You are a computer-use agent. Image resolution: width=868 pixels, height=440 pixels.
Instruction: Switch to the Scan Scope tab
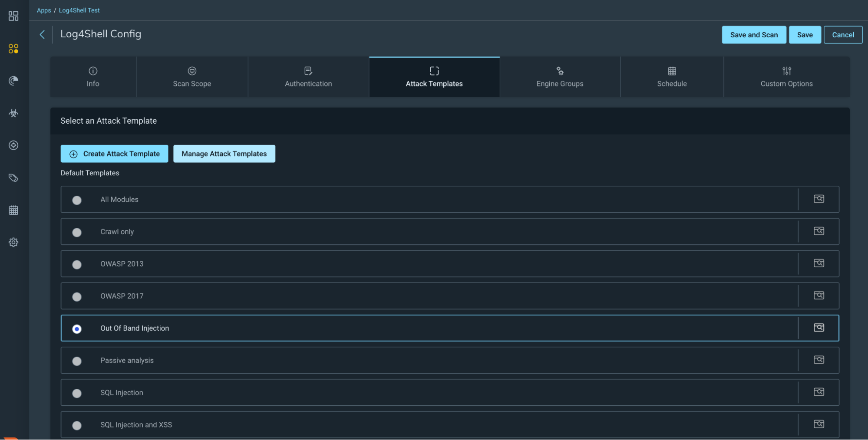click(192, 77)
